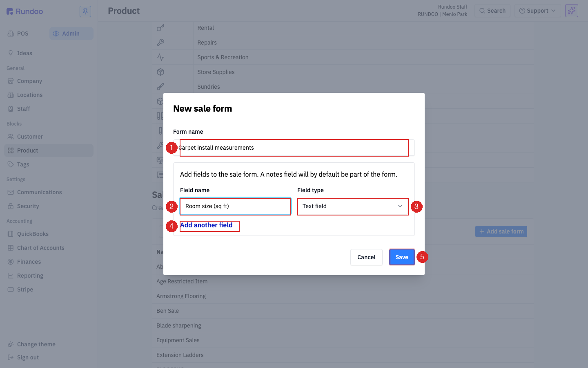Click Change theme

[49, 344]
